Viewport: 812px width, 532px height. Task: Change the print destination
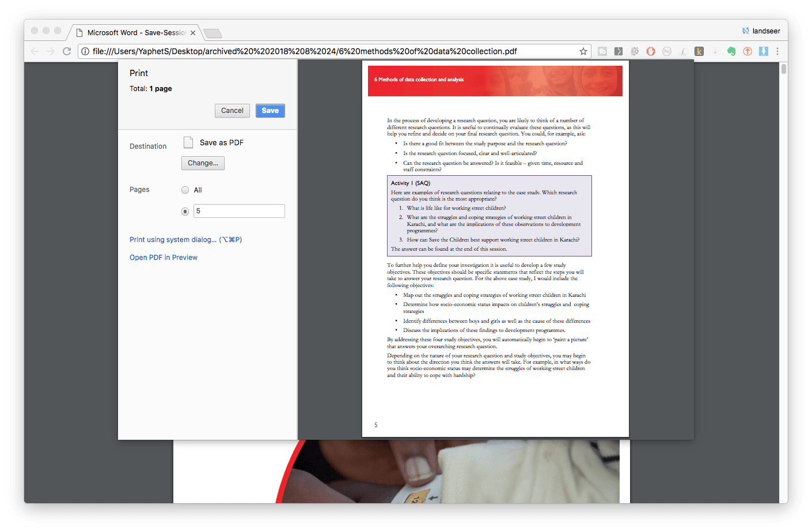pos(203,163)
